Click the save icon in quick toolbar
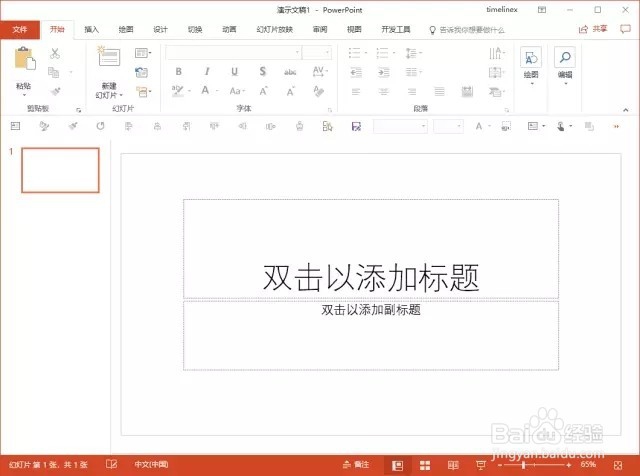This screenshot has width=640, height=476. (x=356, y=127)
